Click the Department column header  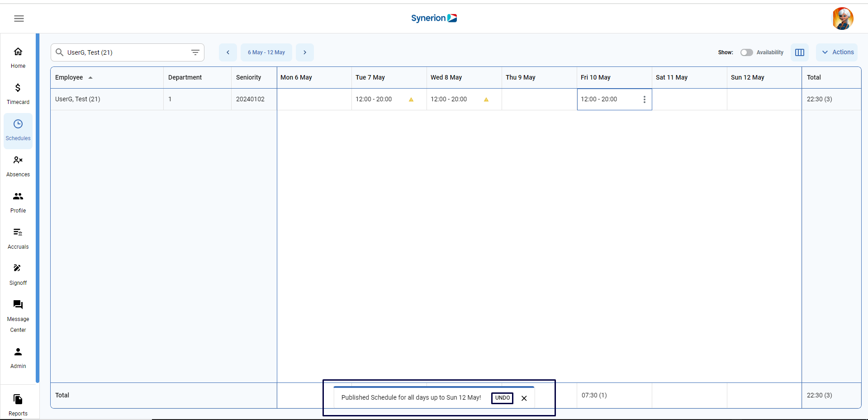click(x=197, y=77)
